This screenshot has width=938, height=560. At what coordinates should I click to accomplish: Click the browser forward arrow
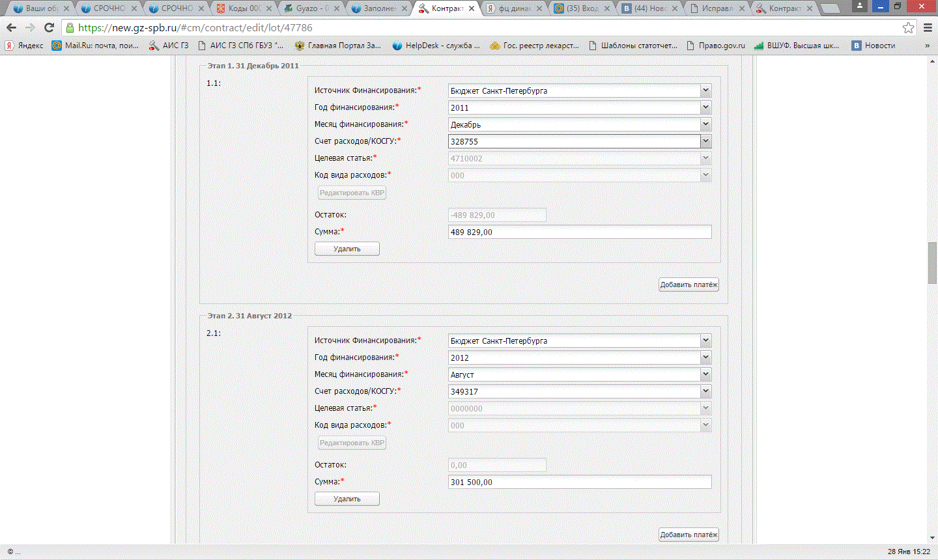(x=30, y=27)
